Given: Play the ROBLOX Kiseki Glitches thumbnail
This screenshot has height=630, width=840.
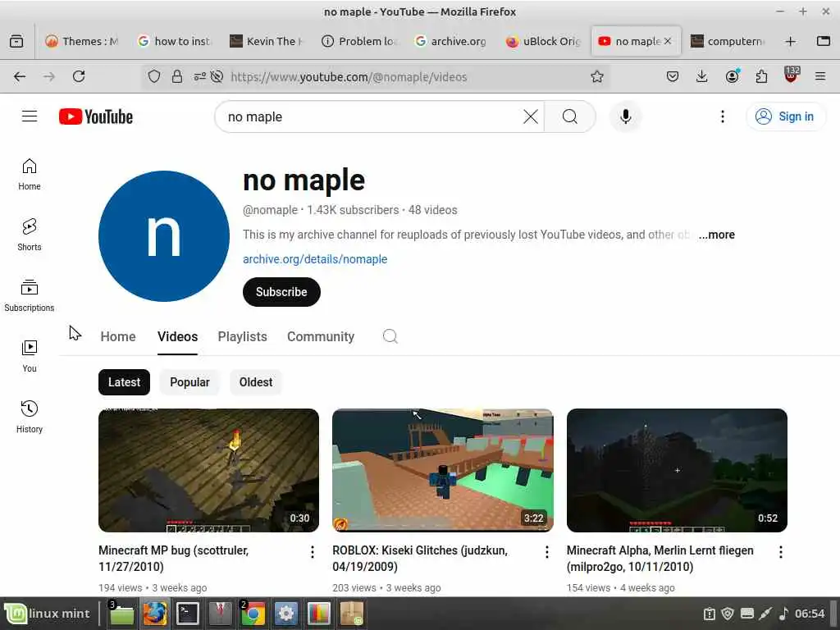Looking at the screenshot, I should pos(442,470).
